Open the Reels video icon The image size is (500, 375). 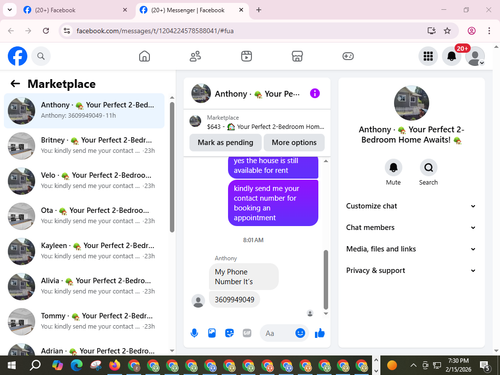[x=246, y=56]
